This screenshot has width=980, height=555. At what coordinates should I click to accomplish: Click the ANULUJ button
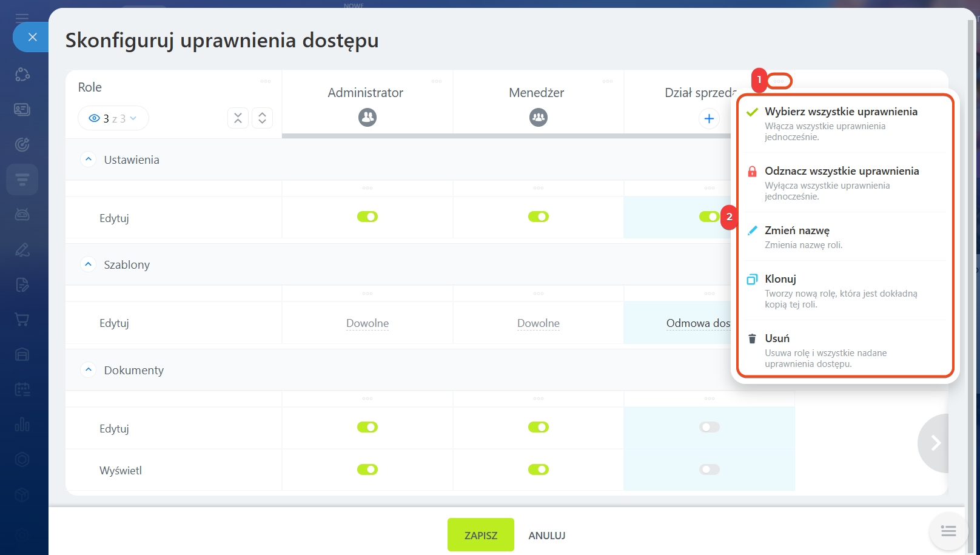[546, 536]
